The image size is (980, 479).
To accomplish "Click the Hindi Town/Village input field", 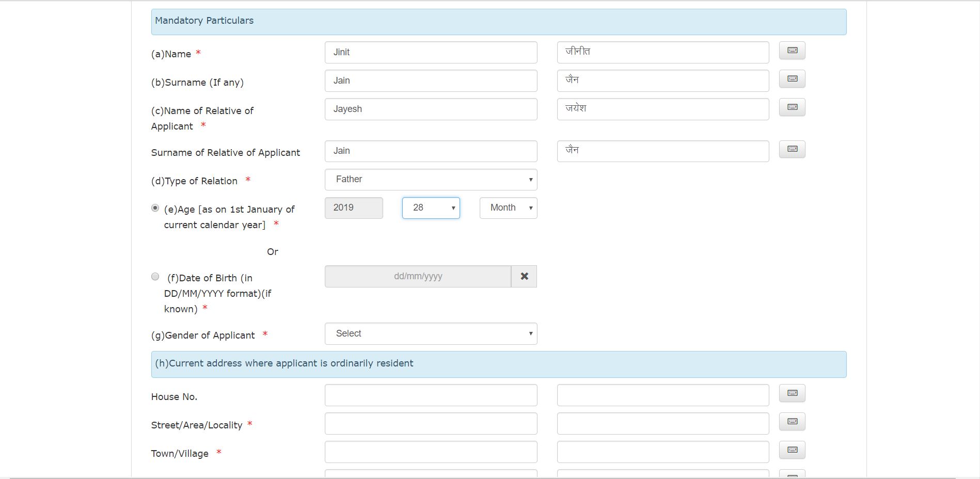I will (x=663, y=452).
